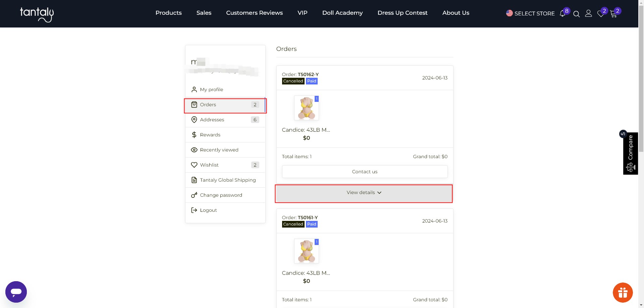Click the Addresses pin icon
The height and width of the screenshot is (308, 644).
click(x=194, y=120)
